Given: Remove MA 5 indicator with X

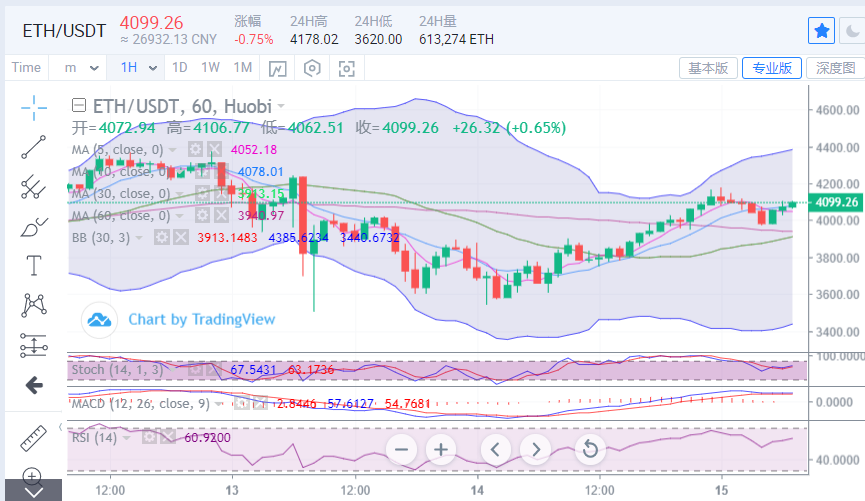Looking at the screenshot, I should tap(215, 149).
